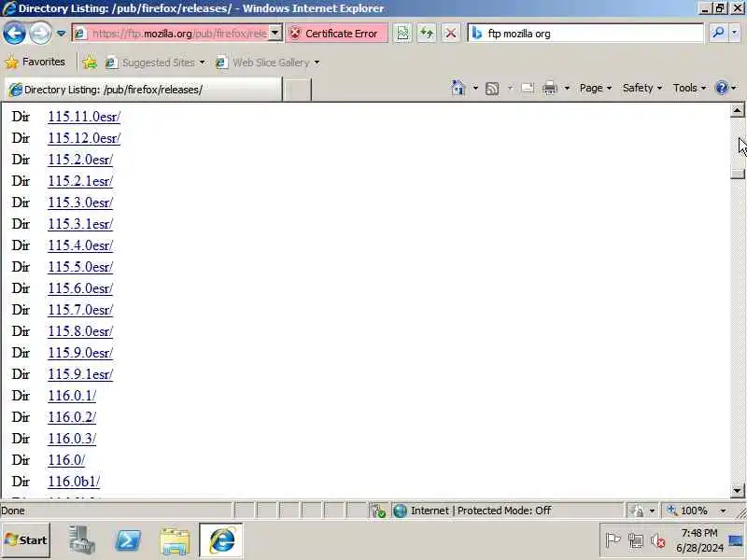747x560 pixels.
Task: Open the 115.12.0esr/ directory link
Action: (84, 138)
